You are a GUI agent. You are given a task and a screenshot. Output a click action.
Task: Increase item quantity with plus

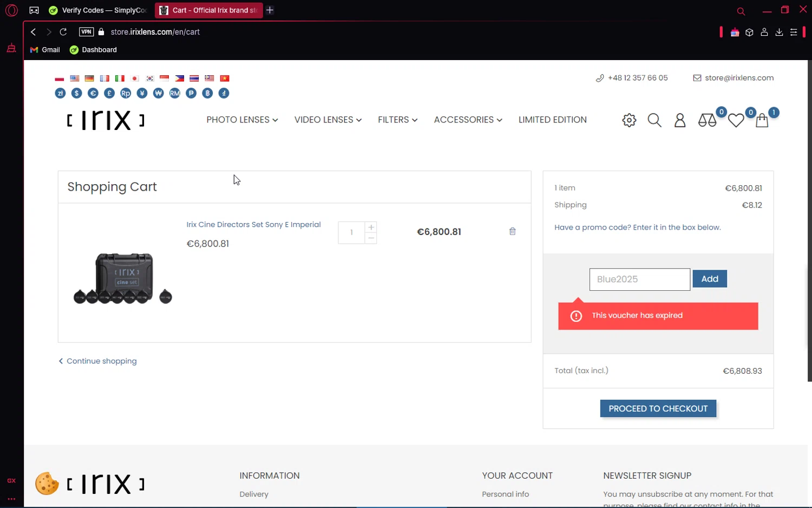[x=371, y=227]
